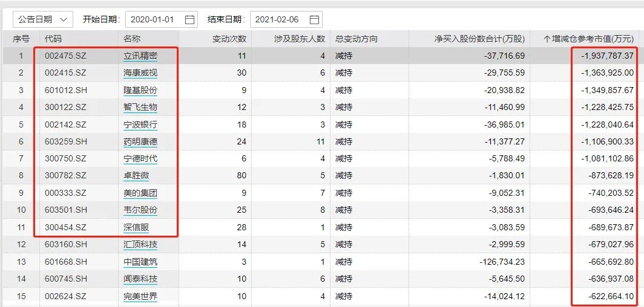This screenshot has height=307, width=644.
Task: Open stock link 隆基股份
Action: point(140,90)
